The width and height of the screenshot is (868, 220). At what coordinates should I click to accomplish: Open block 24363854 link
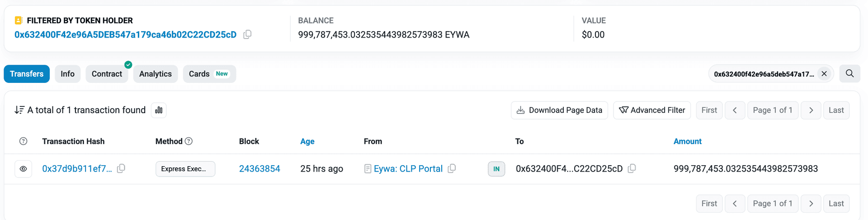coord(259,169)
